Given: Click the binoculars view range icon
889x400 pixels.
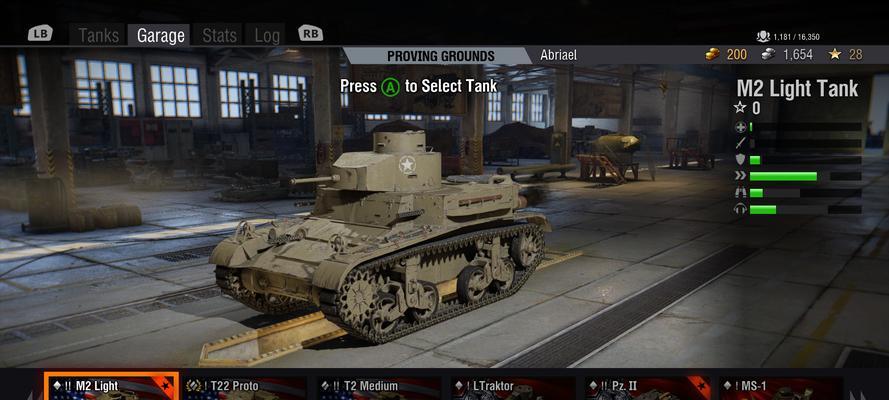Looking at the screenshot, I should [740, 193].
